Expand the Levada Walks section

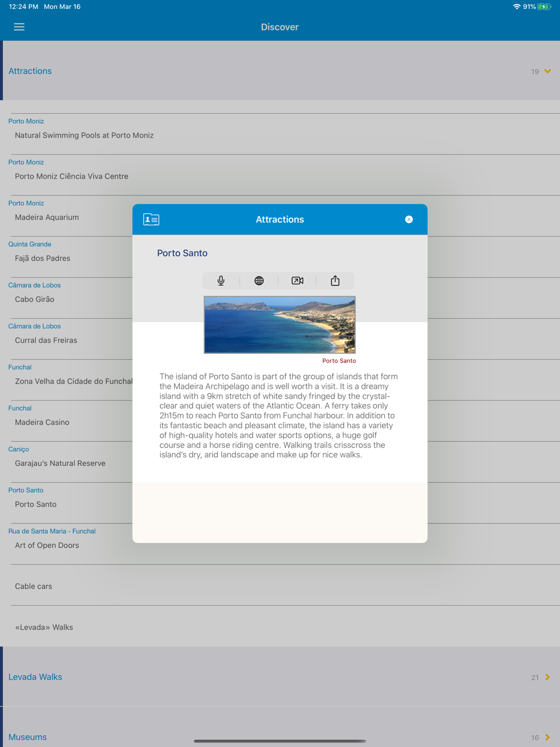(x=280, y=677)
